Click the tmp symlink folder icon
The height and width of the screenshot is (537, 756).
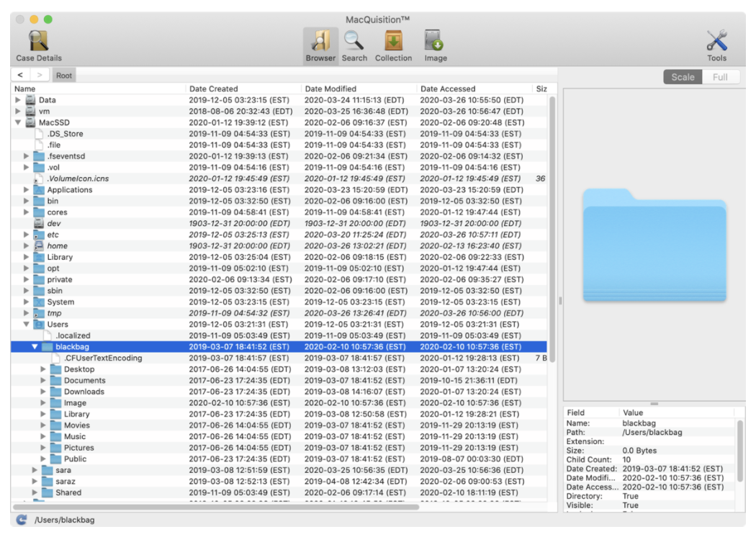39,313
